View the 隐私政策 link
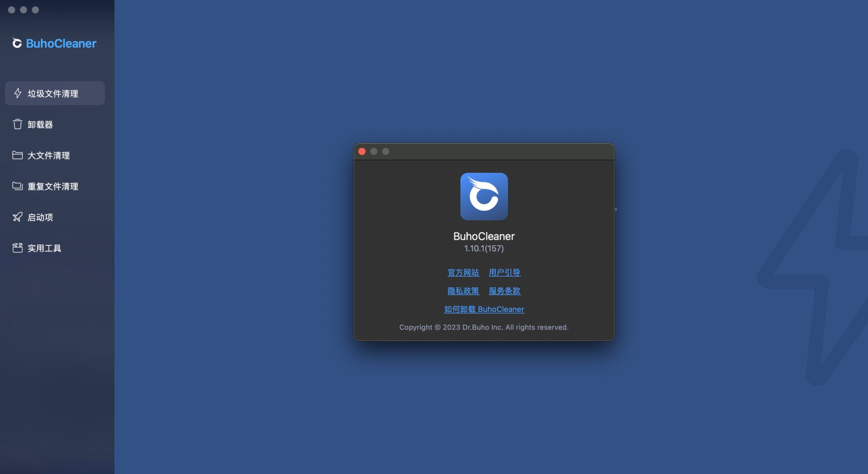The image size is (868, 474). pos(463,291)
